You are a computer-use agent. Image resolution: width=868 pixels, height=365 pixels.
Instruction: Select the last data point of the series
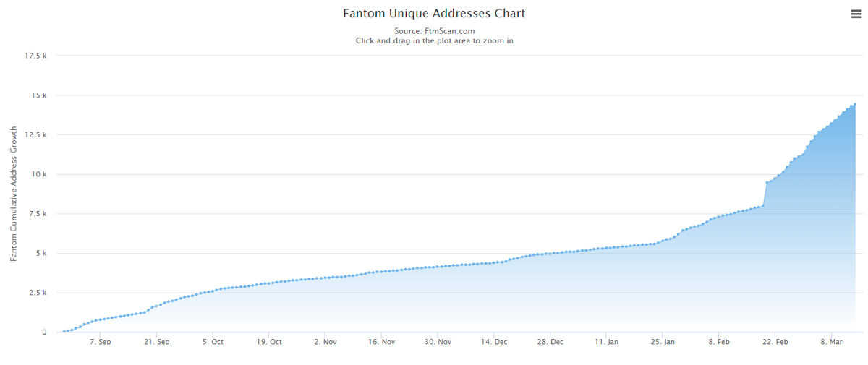[855, 104]
